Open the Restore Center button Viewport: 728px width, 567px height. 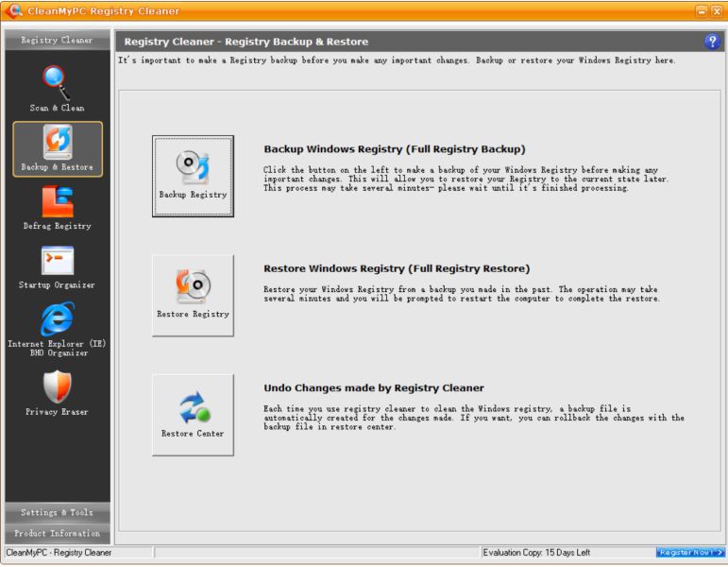pos(193,415)
